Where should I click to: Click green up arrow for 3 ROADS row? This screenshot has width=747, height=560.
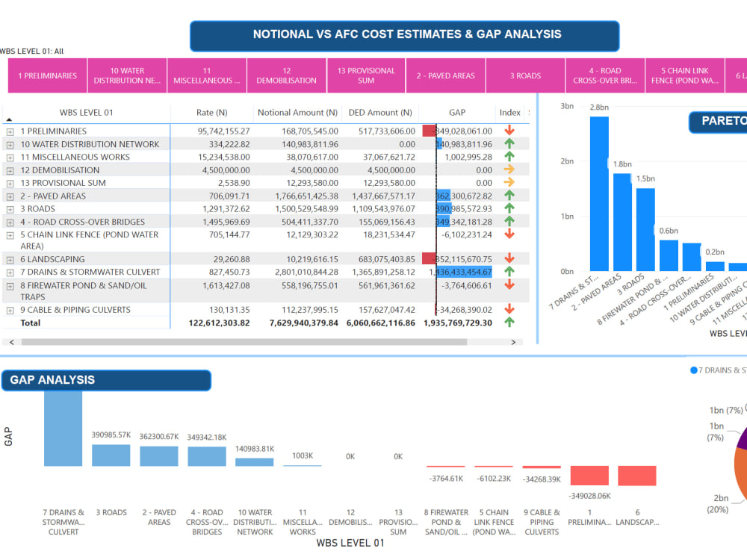click(509, 208)
